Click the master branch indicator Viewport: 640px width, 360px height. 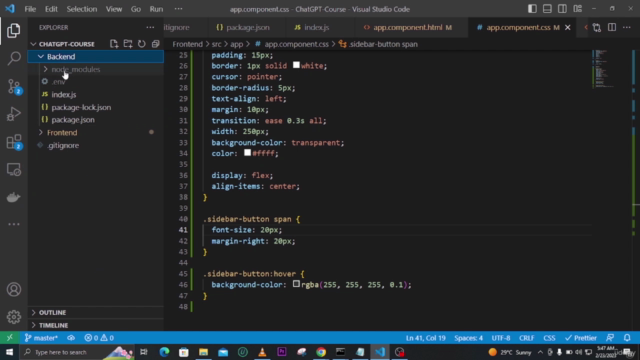tap(41, 338)
